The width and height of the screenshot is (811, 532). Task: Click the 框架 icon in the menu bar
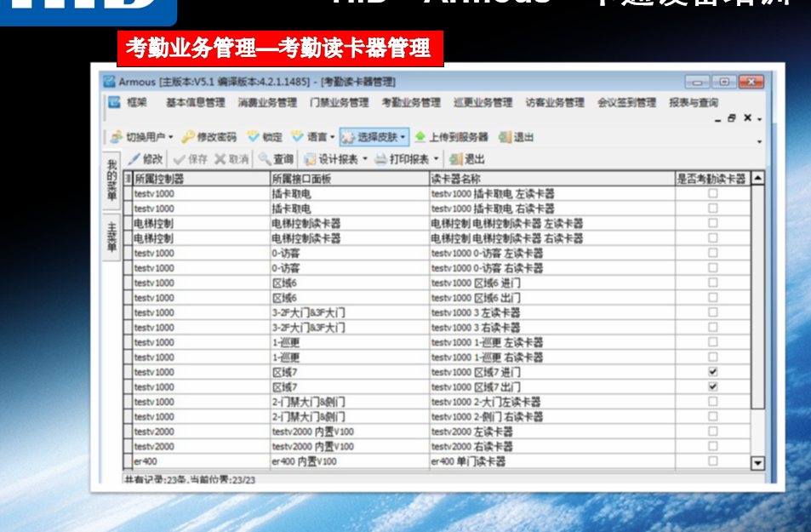pos(114,102)
